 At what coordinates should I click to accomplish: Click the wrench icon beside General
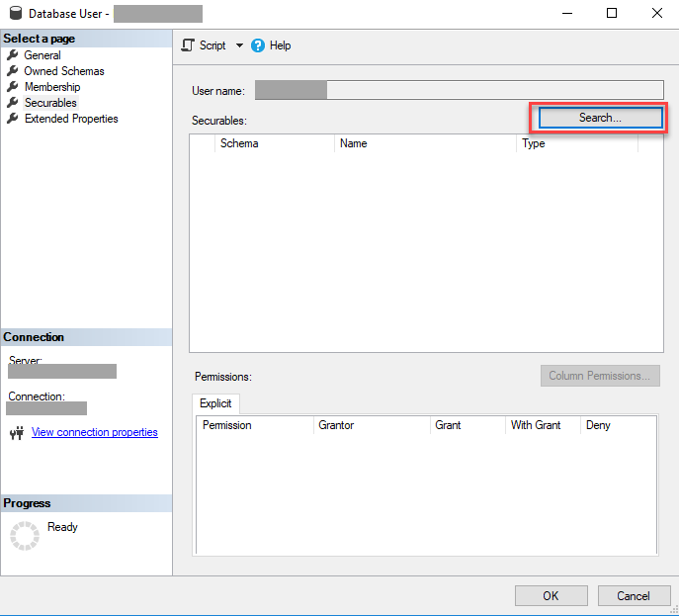click(13, 55)
